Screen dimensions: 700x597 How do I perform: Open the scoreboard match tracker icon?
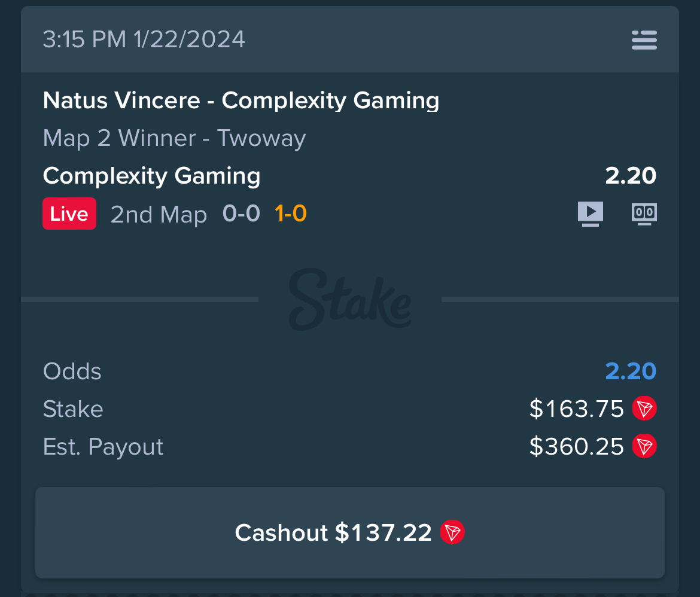tap(644, 214)
